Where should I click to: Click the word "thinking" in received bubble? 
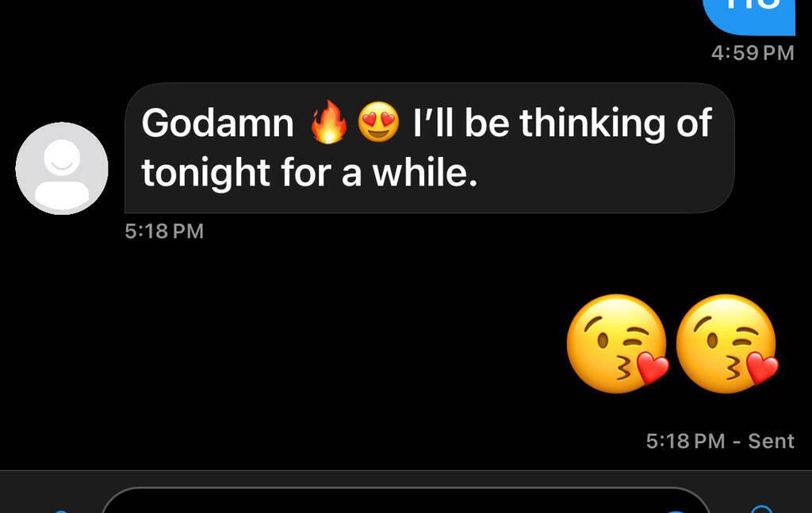pyautogui.click(x=592, y=124)
